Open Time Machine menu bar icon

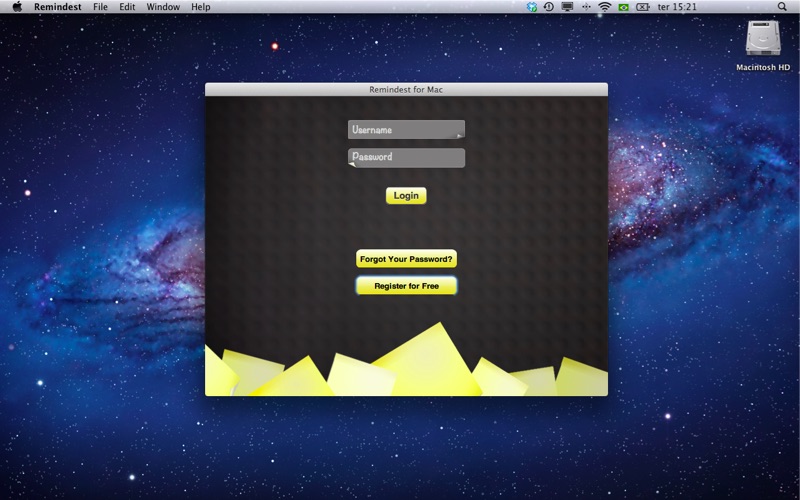549,7
